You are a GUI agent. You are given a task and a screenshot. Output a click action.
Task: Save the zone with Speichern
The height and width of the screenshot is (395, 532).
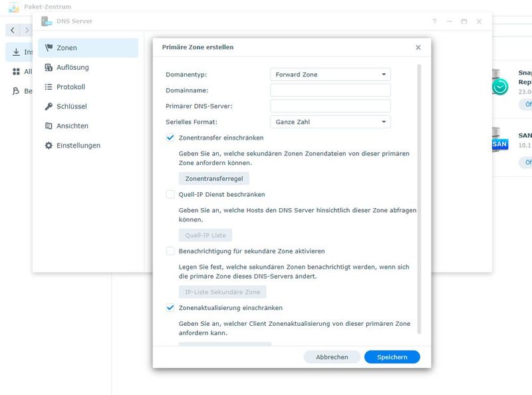(x=394, y=356)
